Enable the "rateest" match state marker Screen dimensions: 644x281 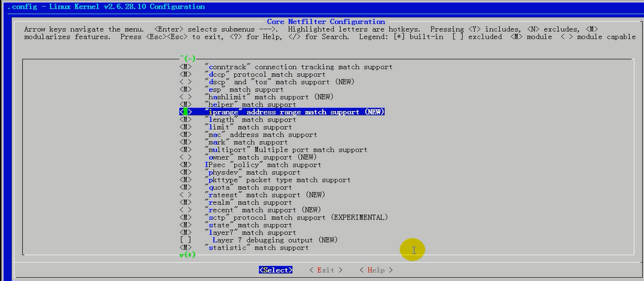(x=186, y=195)
